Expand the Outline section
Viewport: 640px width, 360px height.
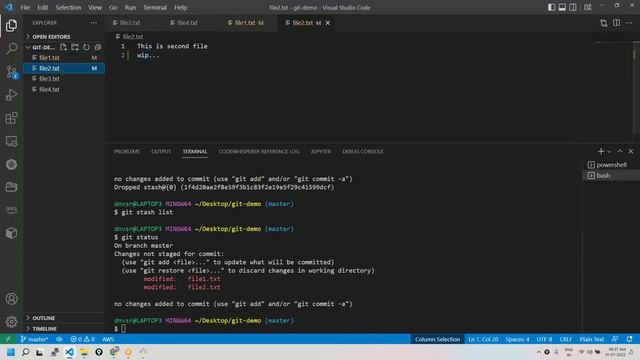coord(44,318)
